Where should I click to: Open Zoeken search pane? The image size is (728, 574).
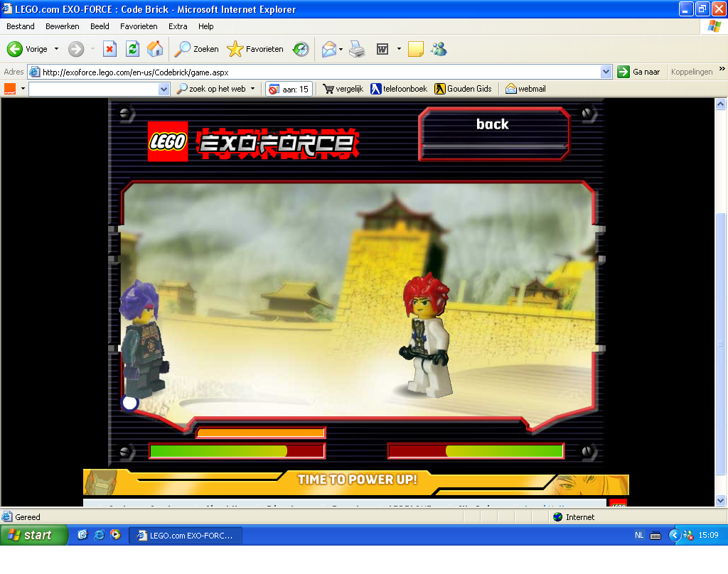[196, 49]
